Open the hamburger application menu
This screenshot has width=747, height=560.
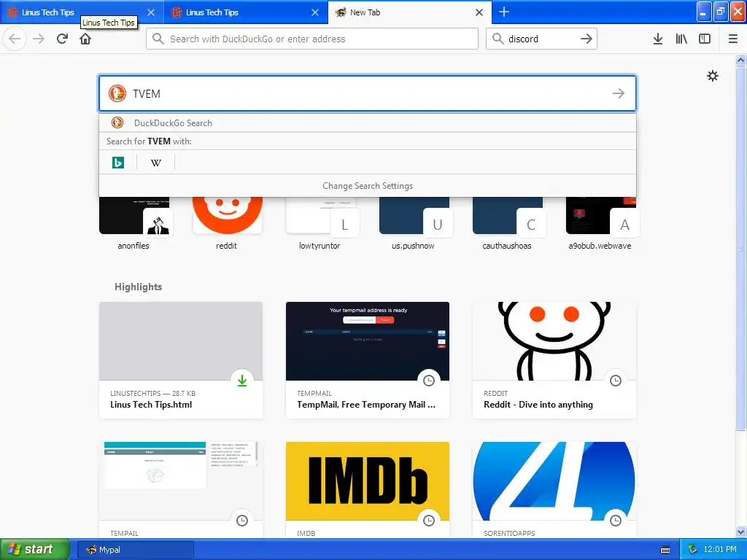coord(732,39)
